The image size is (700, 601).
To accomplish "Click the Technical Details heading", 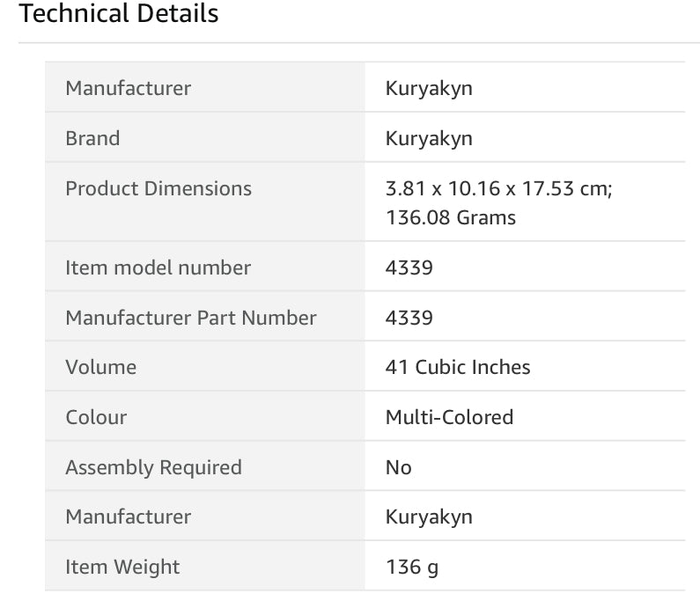I will 119,14.
